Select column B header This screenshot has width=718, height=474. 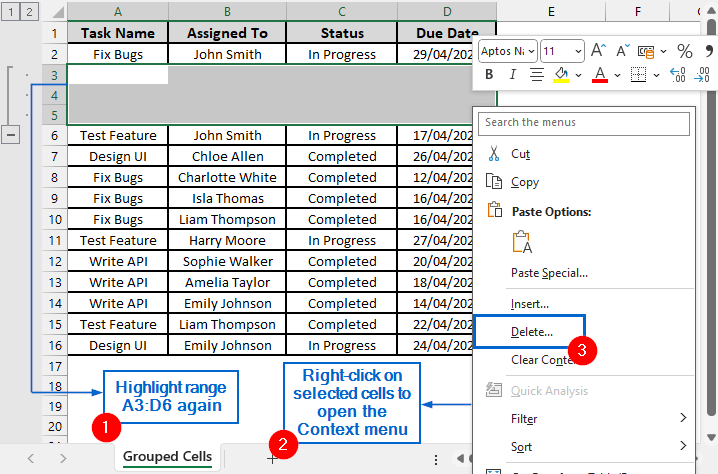coord(227,11)
